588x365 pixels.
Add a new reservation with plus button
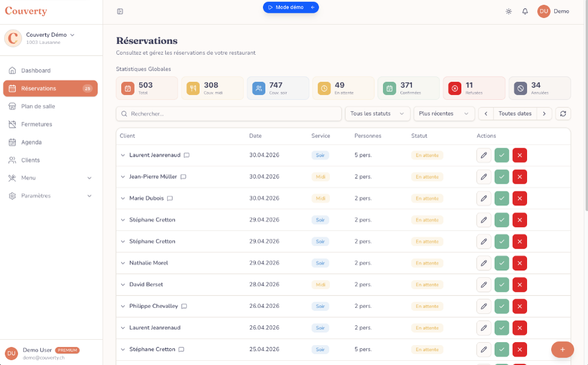[x=563, y=350]
